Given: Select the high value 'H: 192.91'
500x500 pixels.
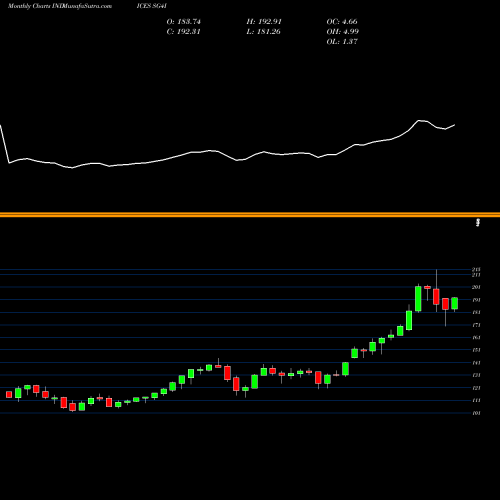Looking at the screenshot, I should click(x=264, y=22).
